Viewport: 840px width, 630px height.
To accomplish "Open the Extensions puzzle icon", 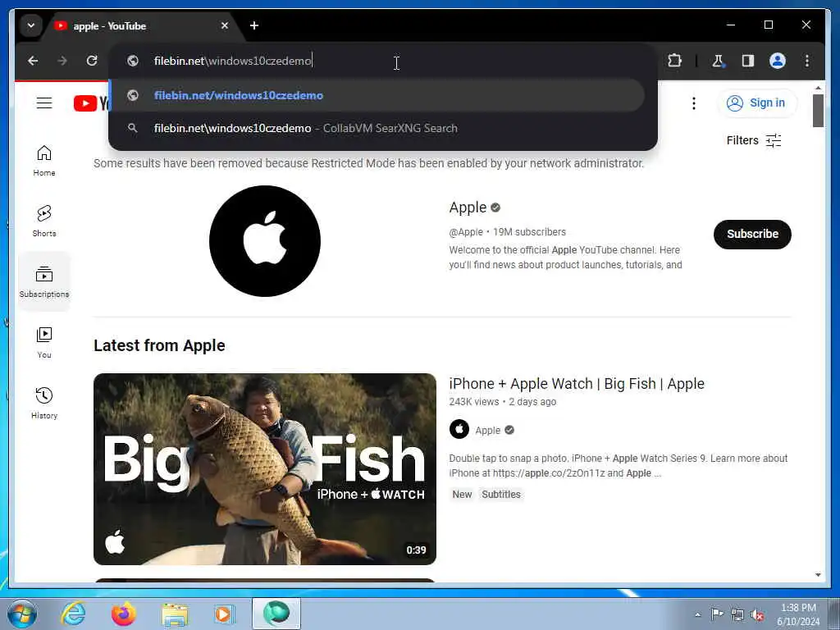I will (x=674, y=61).
